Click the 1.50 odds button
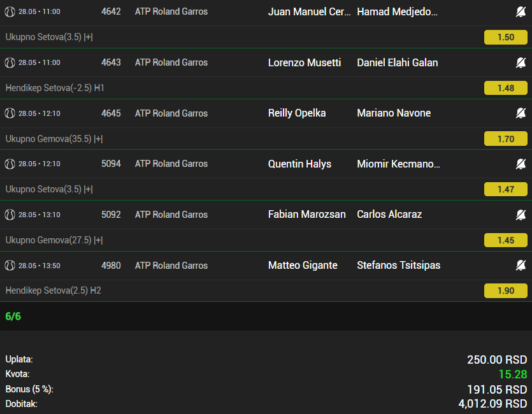Screen dimensions: 532x414 (x=505, y=37)
